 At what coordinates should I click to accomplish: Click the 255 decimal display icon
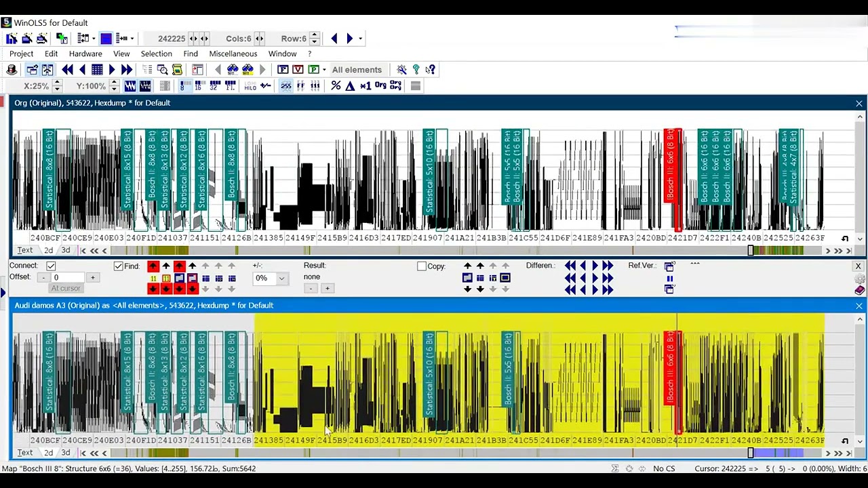(285, 86)
